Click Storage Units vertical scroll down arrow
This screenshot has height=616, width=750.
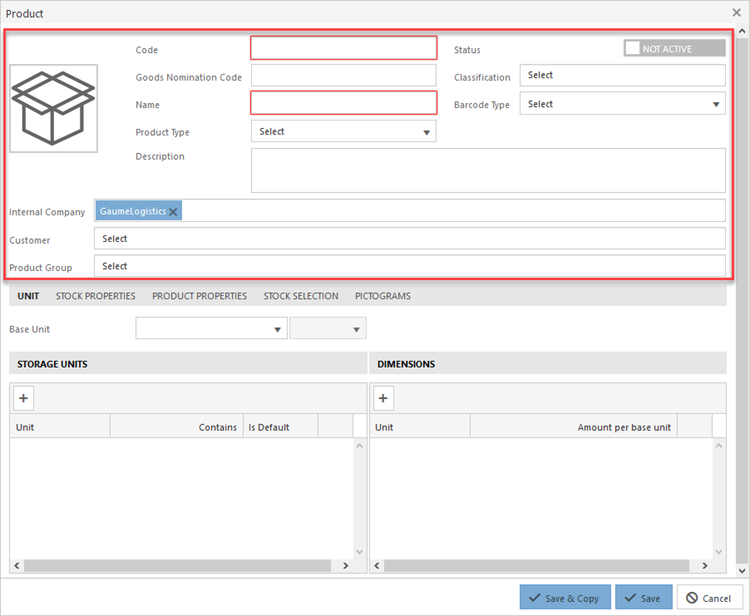tap(360, 551)
